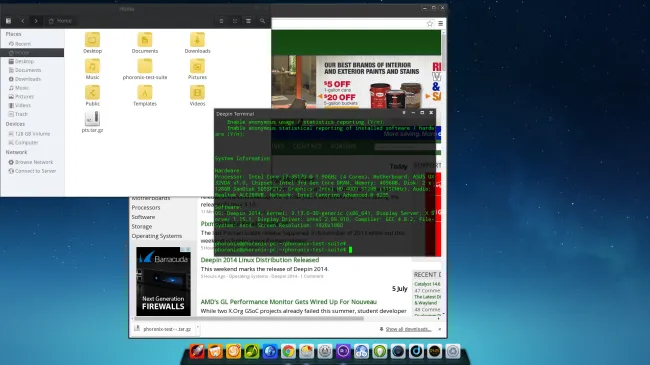650x365 pixels.
Task: Open Processors category on Phoronix page
Action: point(146,207)
